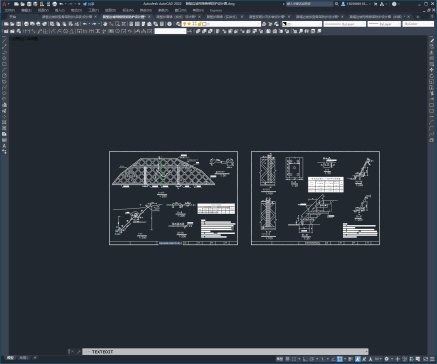Select the Polyline draw tool

click(4, 52)
